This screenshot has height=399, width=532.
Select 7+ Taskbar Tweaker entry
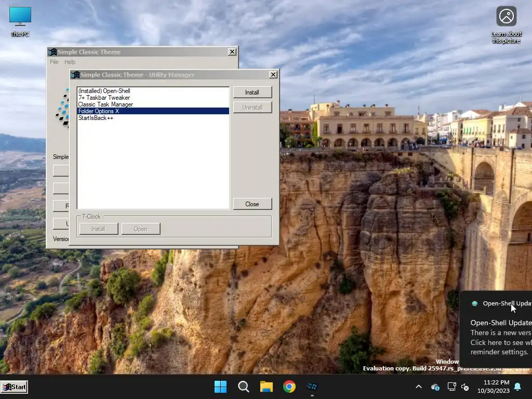tap(153, 98)
